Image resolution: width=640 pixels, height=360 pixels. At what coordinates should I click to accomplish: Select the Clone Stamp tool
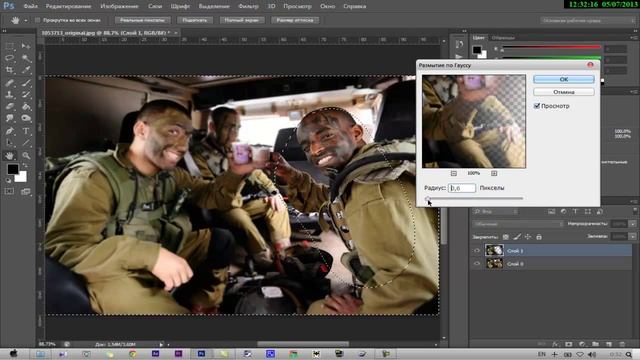[9, 95]
